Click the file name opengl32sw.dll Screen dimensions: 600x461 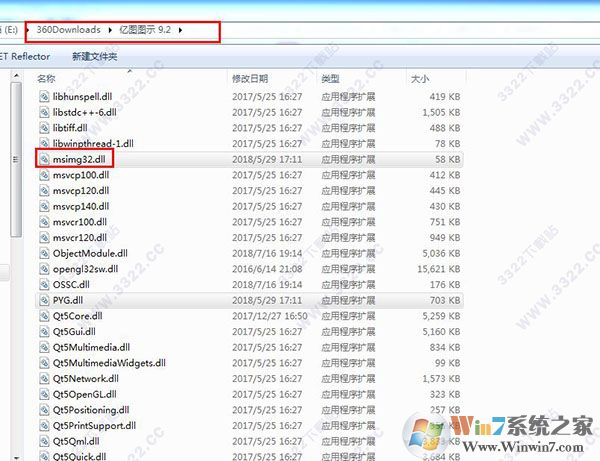[x=85, y=269]
